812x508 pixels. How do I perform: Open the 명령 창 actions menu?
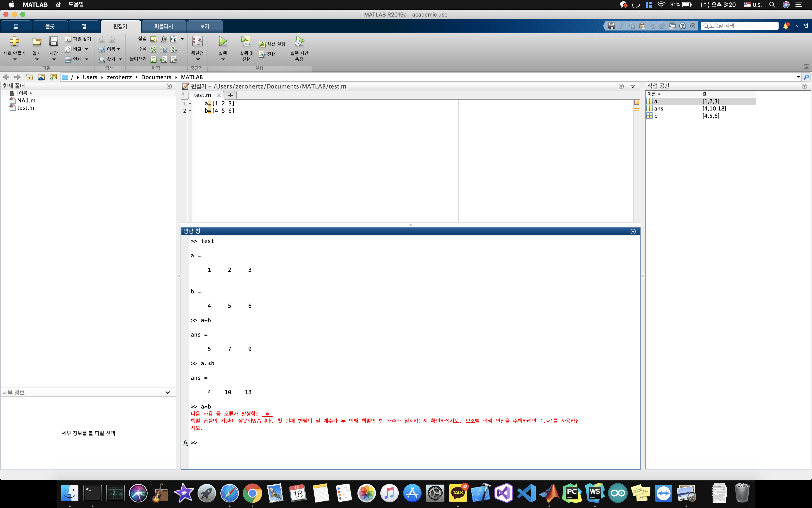[633, 232]
